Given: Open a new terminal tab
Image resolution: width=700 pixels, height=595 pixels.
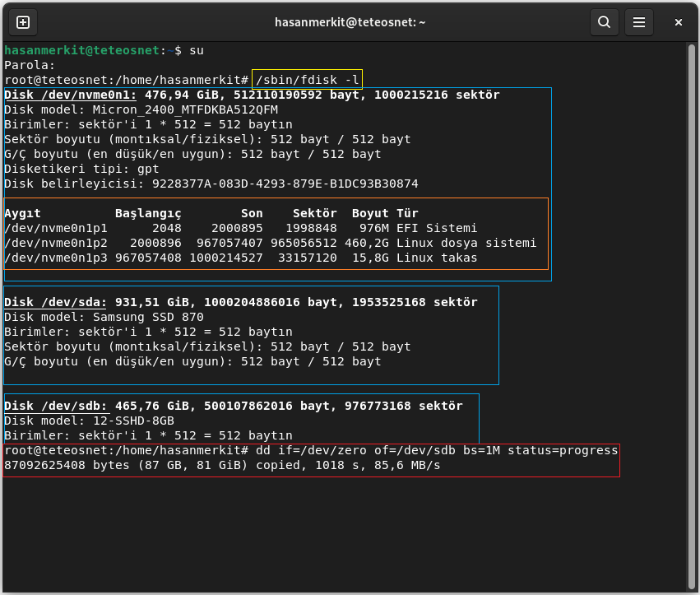Looking at the screenshot, I should (23, 22).
